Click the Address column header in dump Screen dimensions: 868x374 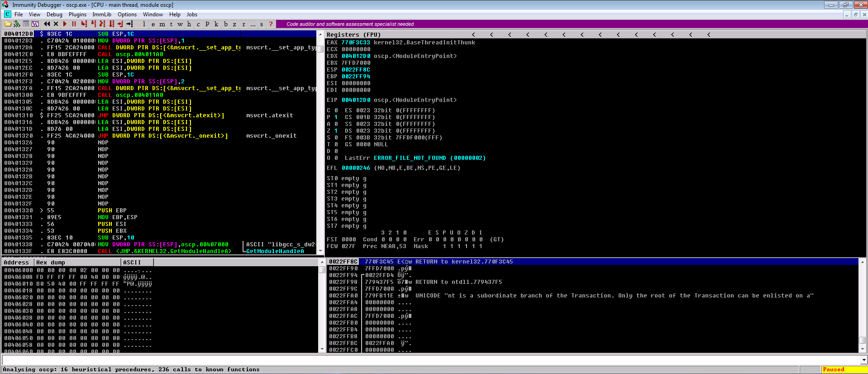coord(18,262)
